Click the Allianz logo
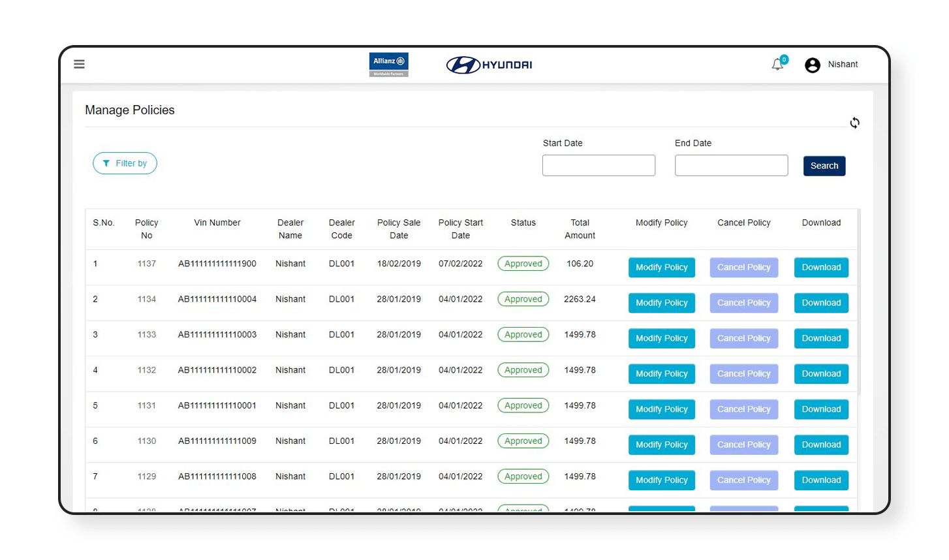Image resolution: width=949 pixels, height=560 pixels. tap(389, 65)
